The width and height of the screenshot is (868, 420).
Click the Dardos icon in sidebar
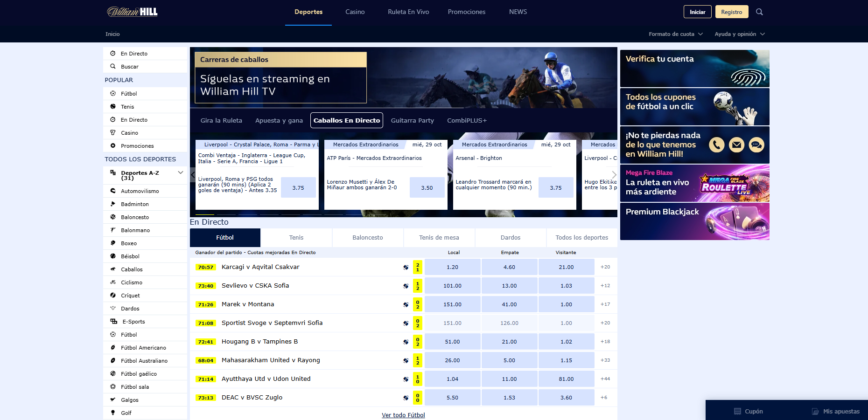click(x=113, y=309)
